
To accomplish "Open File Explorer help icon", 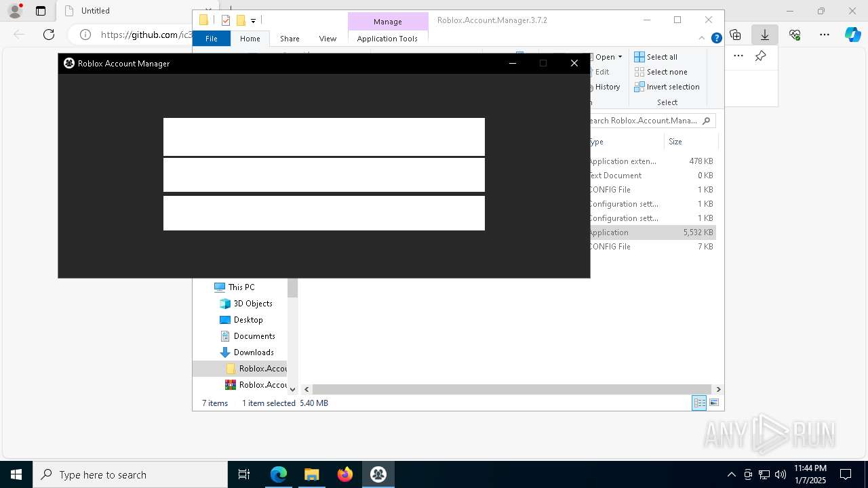I will click(x=716, y=38).
